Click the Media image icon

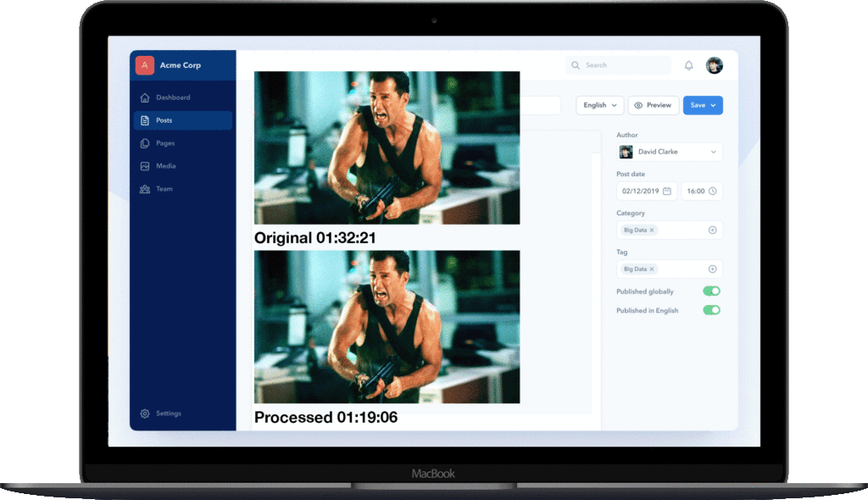tap(145, 166)
